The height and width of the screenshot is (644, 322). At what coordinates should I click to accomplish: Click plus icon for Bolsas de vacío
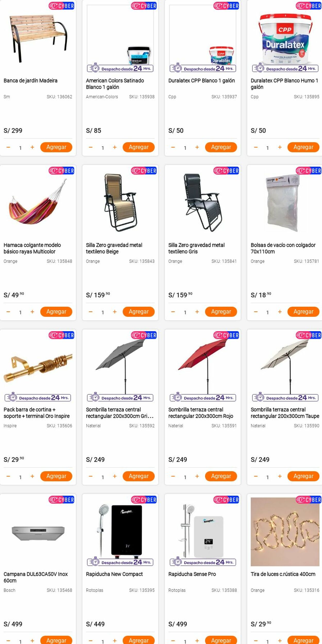pyautogui.click(x=280, y=312)
